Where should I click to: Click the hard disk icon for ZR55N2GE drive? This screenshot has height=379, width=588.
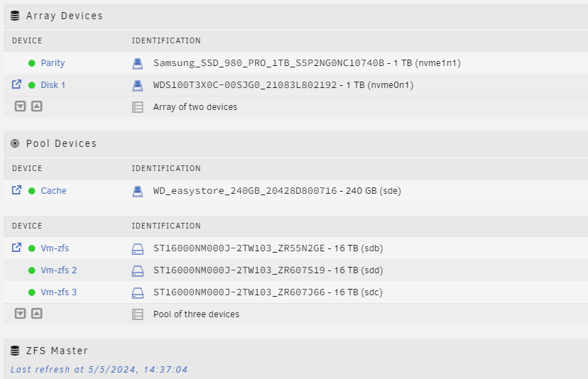138,249
